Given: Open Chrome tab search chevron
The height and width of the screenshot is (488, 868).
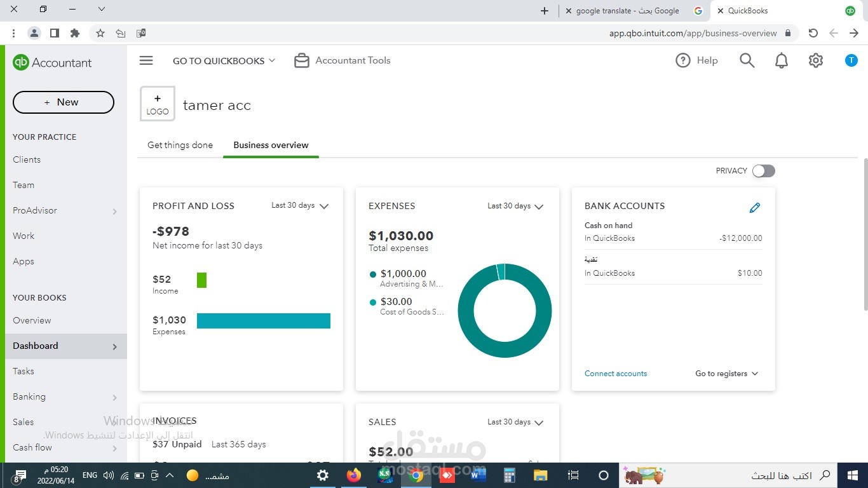Looking at the screenshot, I should click(102, 10).
